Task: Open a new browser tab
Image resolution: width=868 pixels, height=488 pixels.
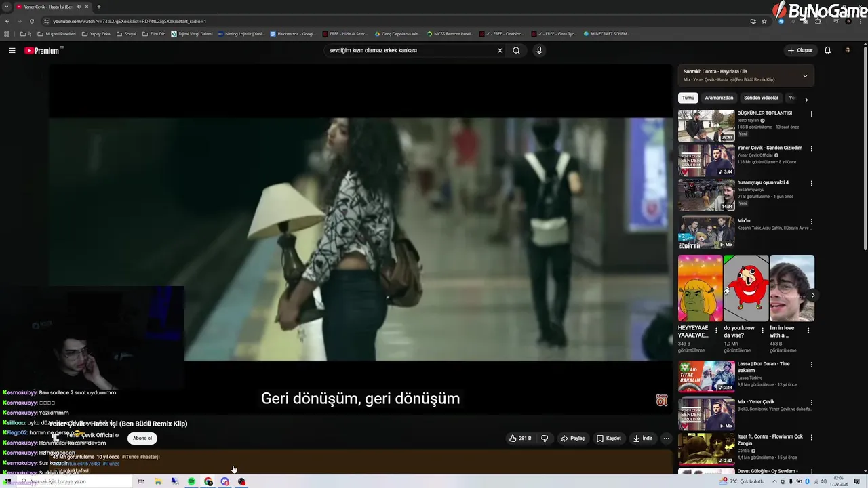Action: [99, 7]
